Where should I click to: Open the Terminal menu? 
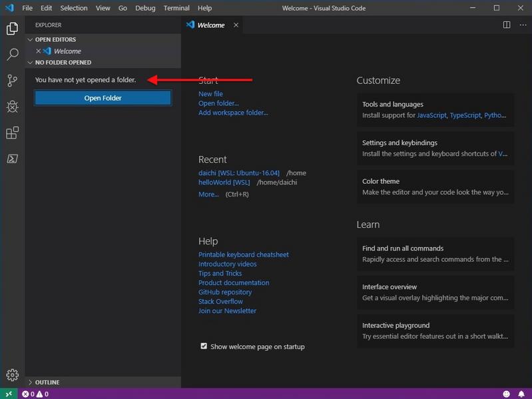176,8
